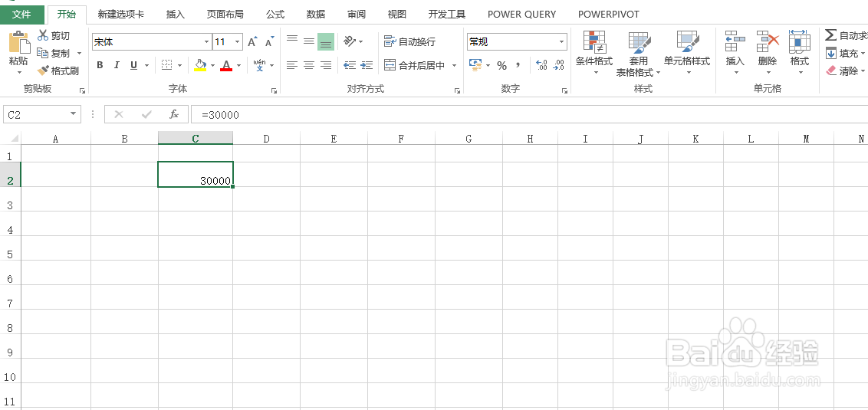Decrease font size with smaller A

pyautogui.click(x=270, y=42)
